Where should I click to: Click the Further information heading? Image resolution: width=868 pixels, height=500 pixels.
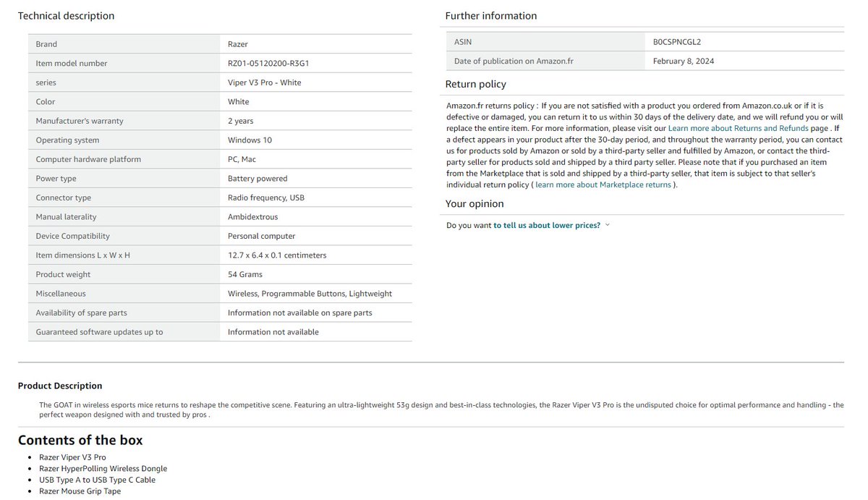point(491,15)
